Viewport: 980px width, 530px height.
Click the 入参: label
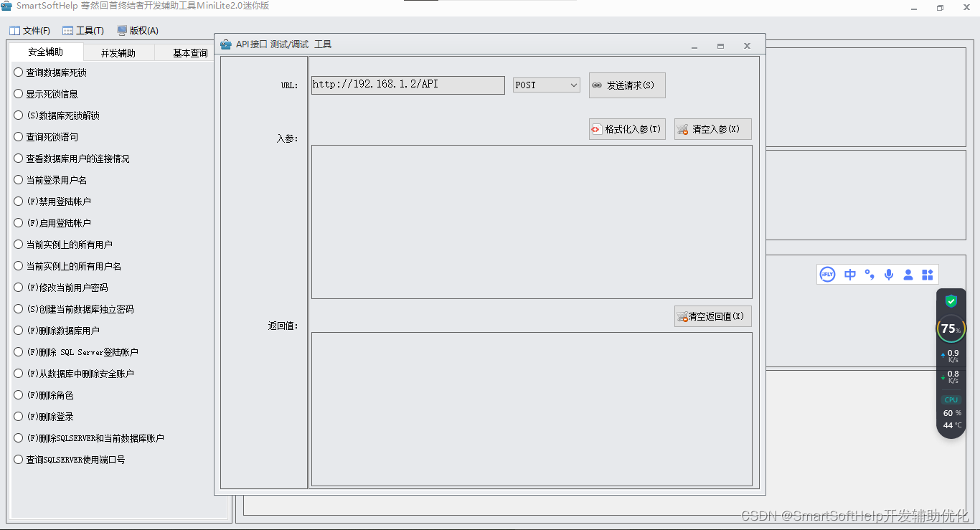coord(287,138)
